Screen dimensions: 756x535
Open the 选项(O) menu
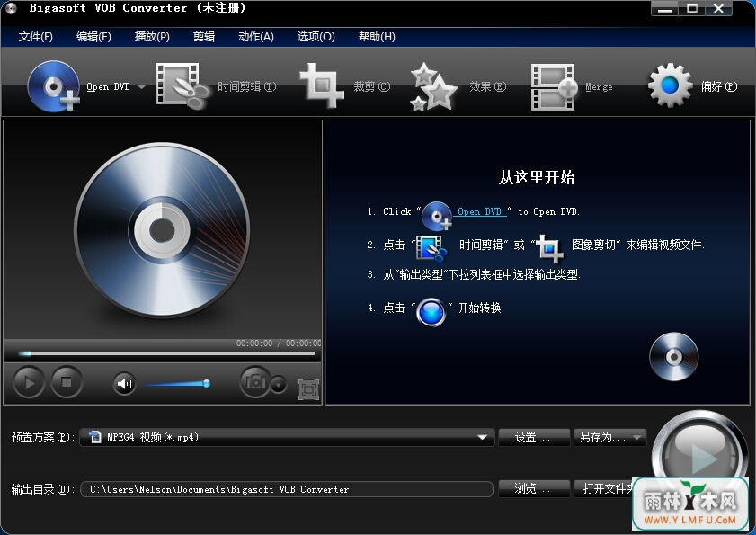pyautogui.click(x=316, y=37)
